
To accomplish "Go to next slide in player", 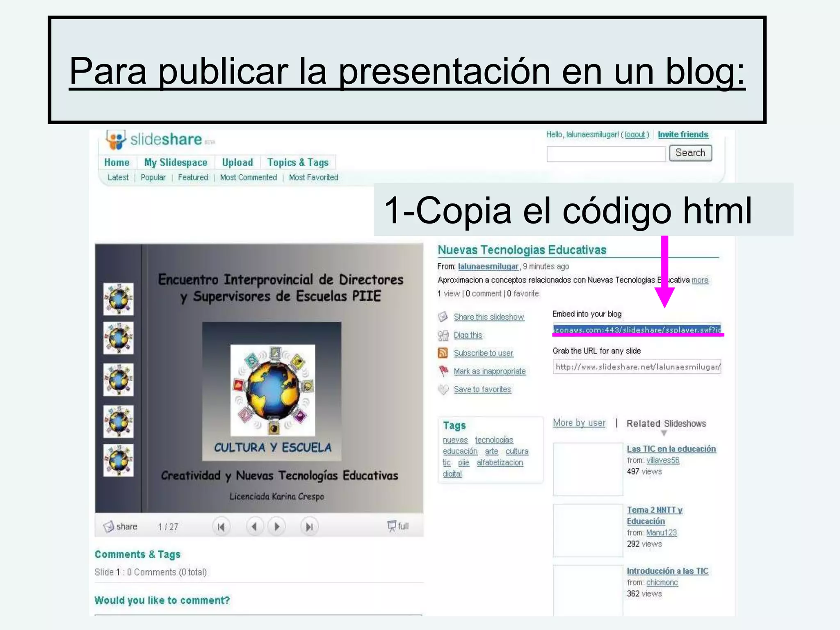I will point(276,527).
